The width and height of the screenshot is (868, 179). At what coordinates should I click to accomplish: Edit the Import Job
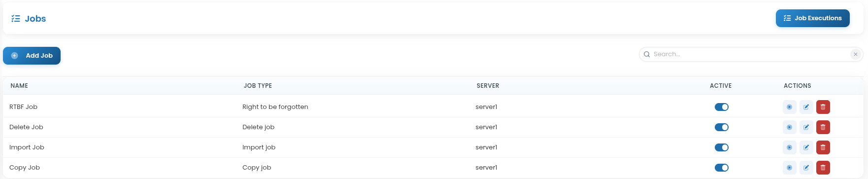806,147
